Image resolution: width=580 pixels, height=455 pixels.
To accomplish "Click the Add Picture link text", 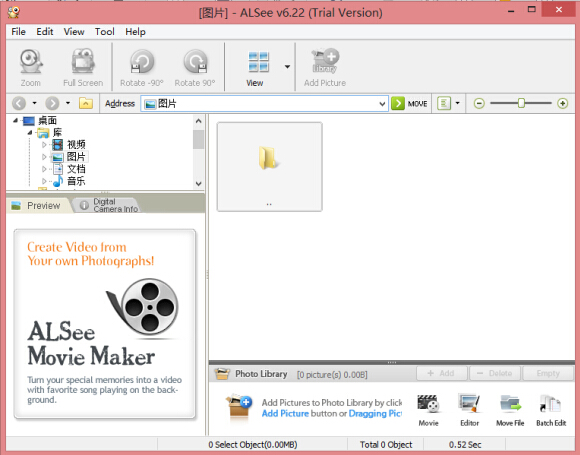I will [285, 414].
